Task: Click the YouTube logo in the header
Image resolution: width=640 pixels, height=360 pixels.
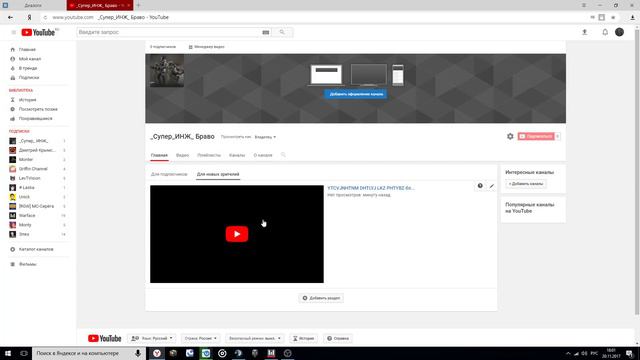Action: (x=38, y=32)
